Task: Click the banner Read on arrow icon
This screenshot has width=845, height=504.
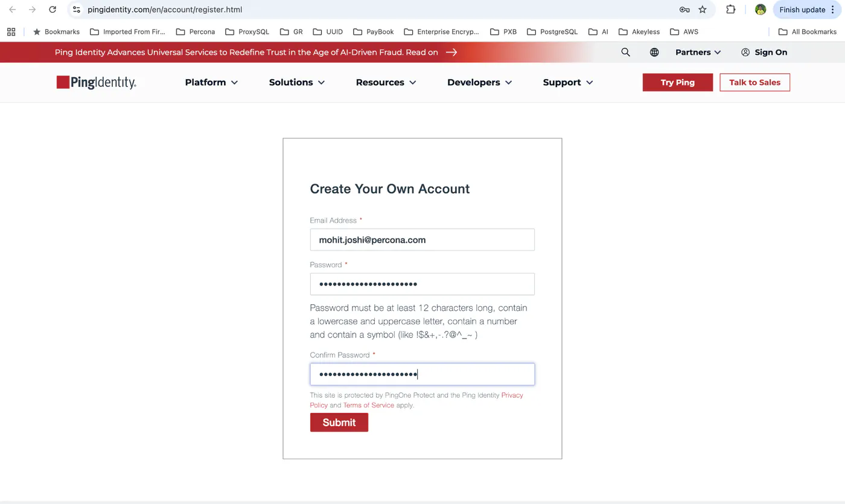Action: coord(451,53)
